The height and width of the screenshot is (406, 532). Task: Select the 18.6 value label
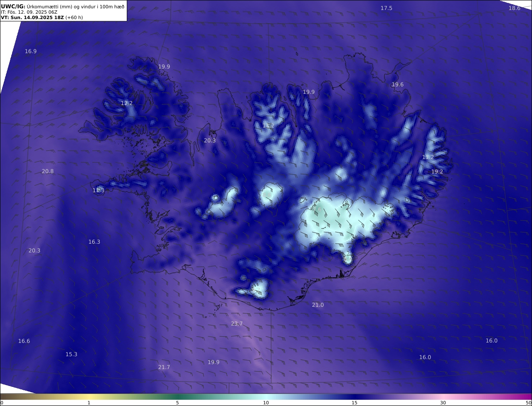515,8
